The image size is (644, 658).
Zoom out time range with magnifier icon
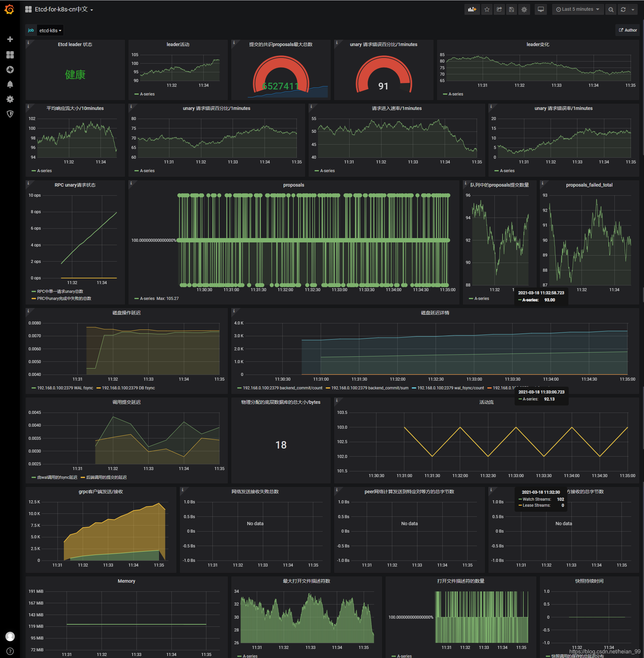point(610,9)
